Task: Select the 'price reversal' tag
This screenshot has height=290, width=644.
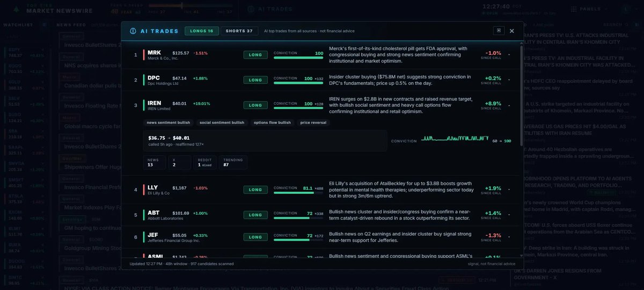Action: [x=313, y=122]
